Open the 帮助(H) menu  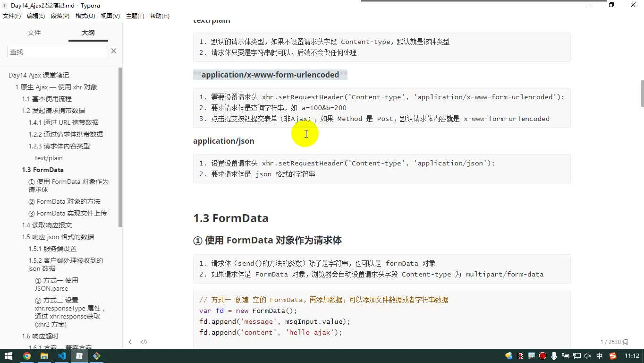pyautogui.click(x=160, y=16)
